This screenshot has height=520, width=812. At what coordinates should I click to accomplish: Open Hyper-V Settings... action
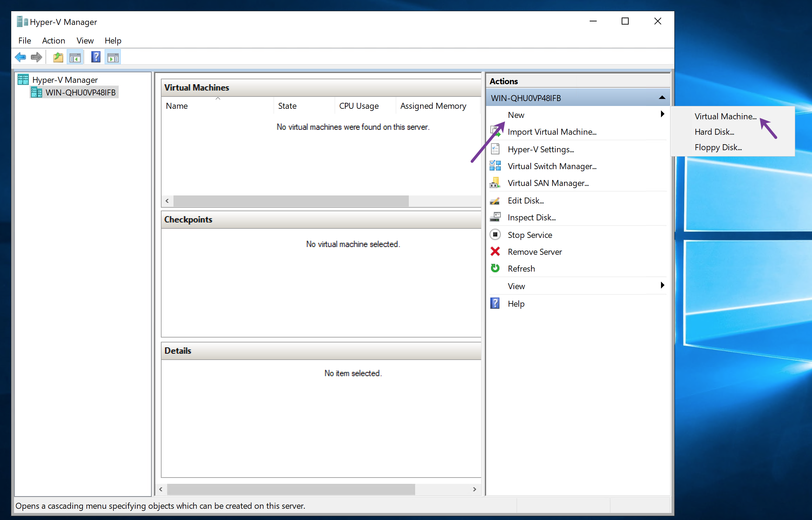[x=541, y=149]
